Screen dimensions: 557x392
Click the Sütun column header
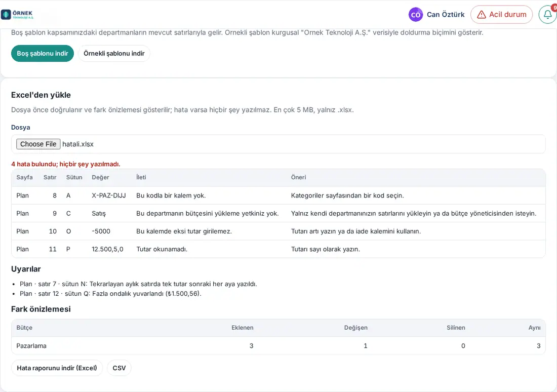pyautogui.click(x=74, y=177)
